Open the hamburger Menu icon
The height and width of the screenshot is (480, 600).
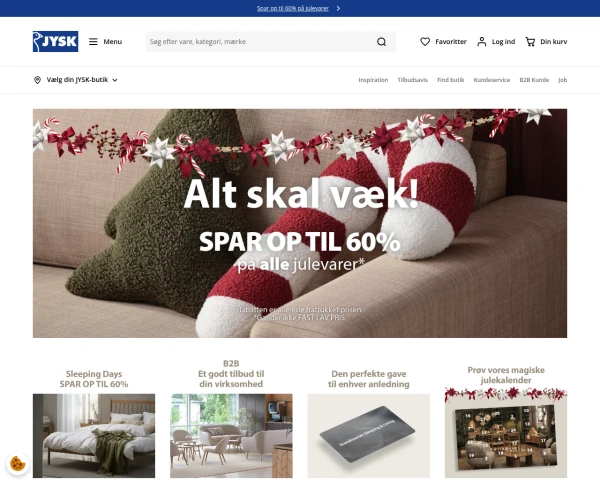pos(93,41)
